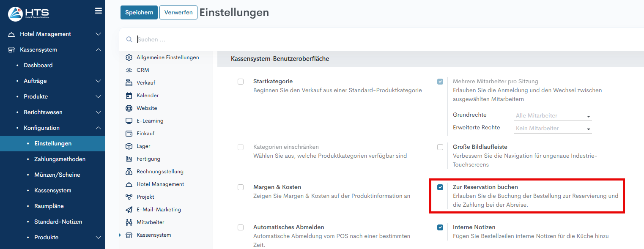
Task: Open the Grundrechte Alle Mitarbeiter dropdown
Action: point(553,116)
